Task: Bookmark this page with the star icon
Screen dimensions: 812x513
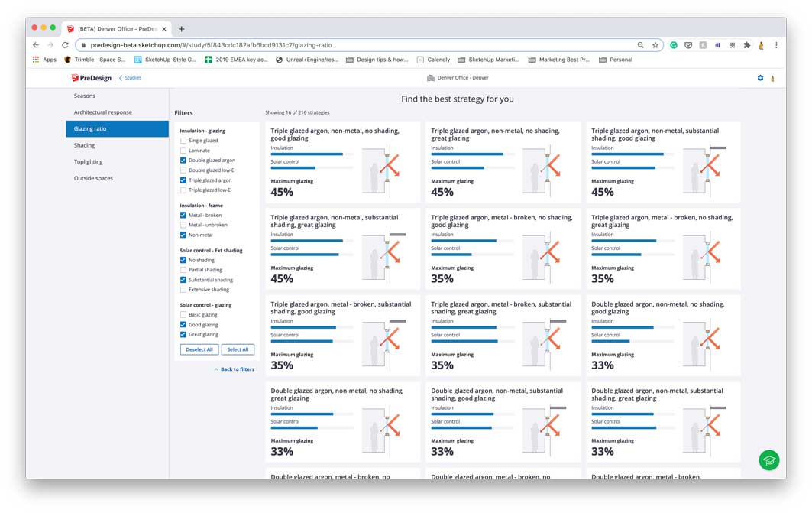Action: pos(655,45)
